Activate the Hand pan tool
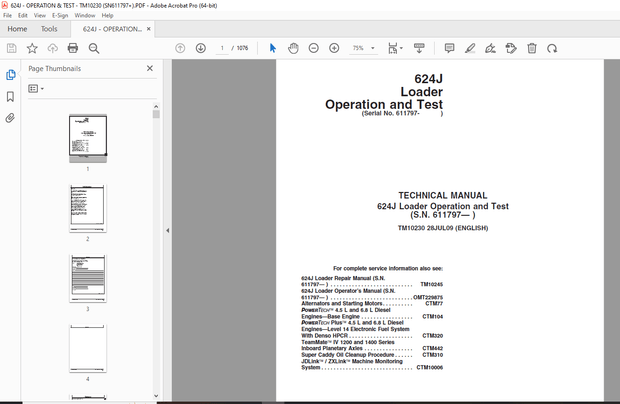 click(293, 48)
